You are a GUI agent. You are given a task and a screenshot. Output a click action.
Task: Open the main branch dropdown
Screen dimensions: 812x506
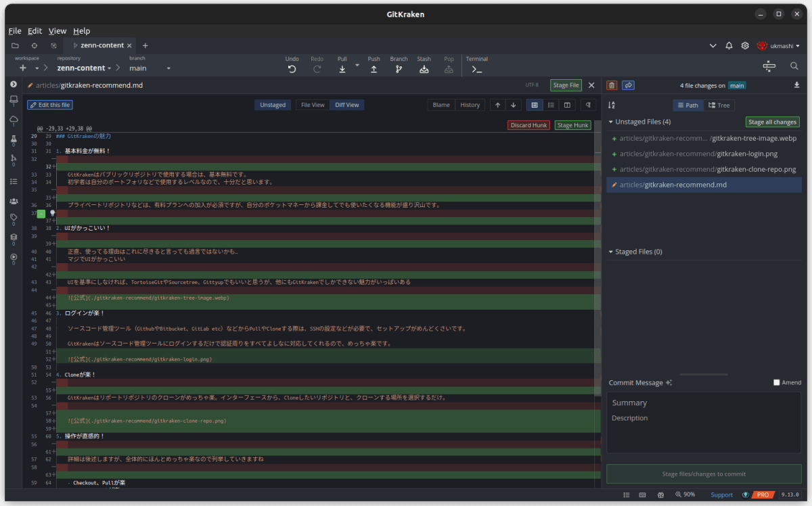[x=150, y=68]
